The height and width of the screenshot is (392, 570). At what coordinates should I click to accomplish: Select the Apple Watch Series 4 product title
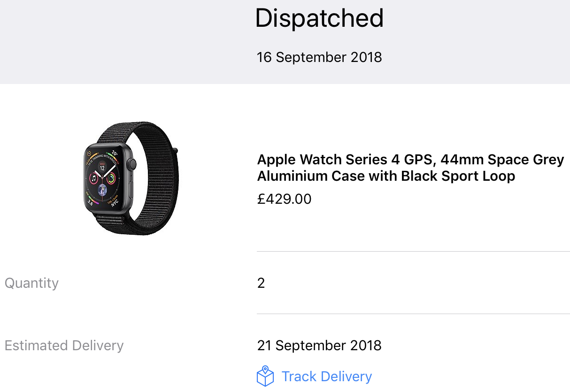[x=410, y=168]
